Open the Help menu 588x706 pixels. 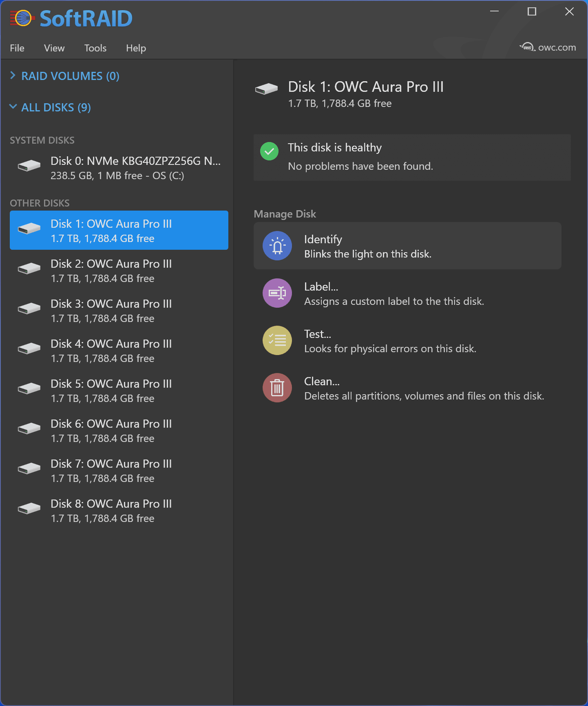point(136,48)
